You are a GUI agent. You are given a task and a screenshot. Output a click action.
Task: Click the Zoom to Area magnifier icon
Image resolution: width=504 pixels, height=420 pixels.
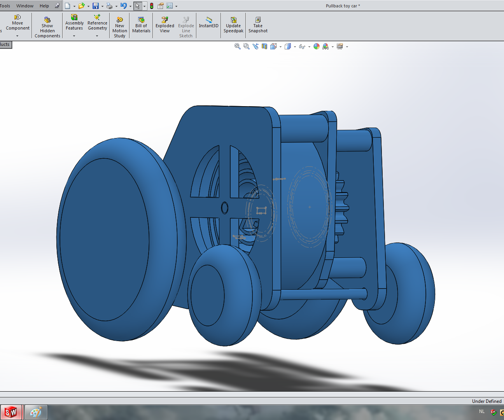(x=247, y=46)
